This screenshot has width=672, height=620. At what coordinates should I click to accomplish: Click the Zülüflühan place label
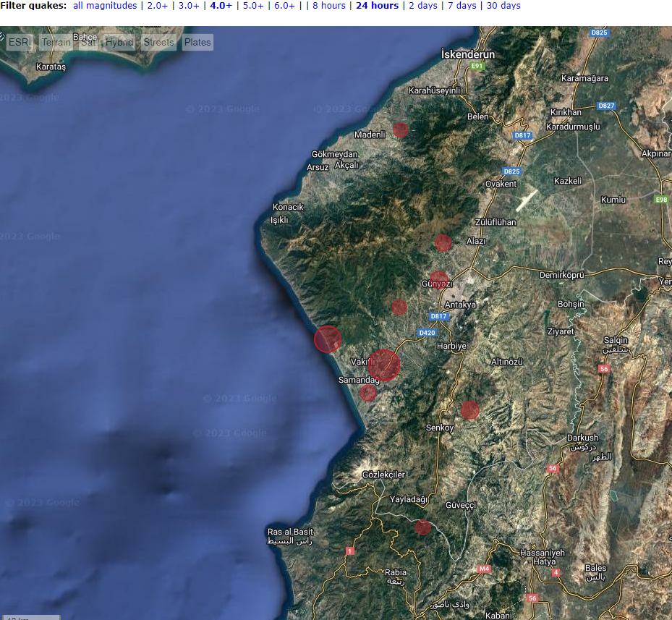click(496, 222)
